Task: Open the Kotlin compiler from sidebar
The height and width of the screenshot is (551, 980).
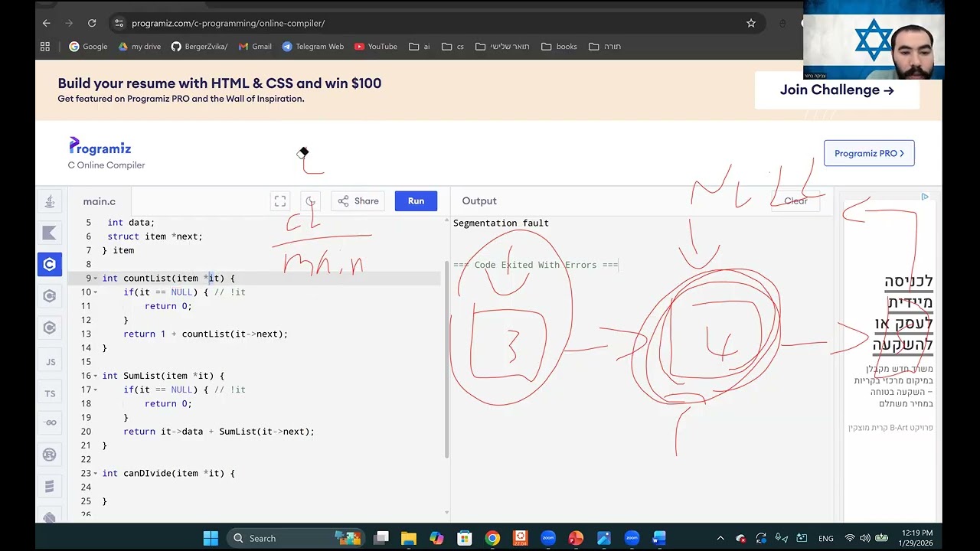Action: 50,233
